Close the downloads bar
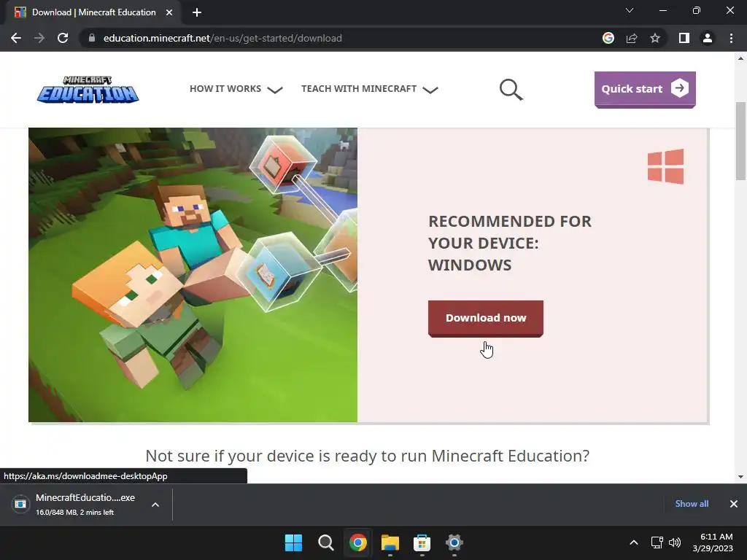The height and width of the screenshot is (560, 747). click(734, 504)
